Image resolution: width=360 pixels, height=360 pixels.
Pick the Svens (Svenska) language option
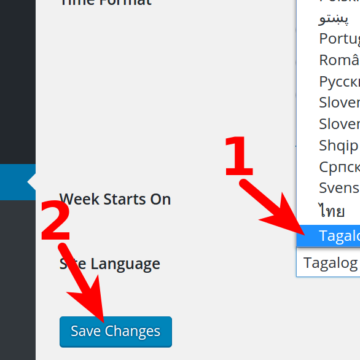tap(328, 188)
